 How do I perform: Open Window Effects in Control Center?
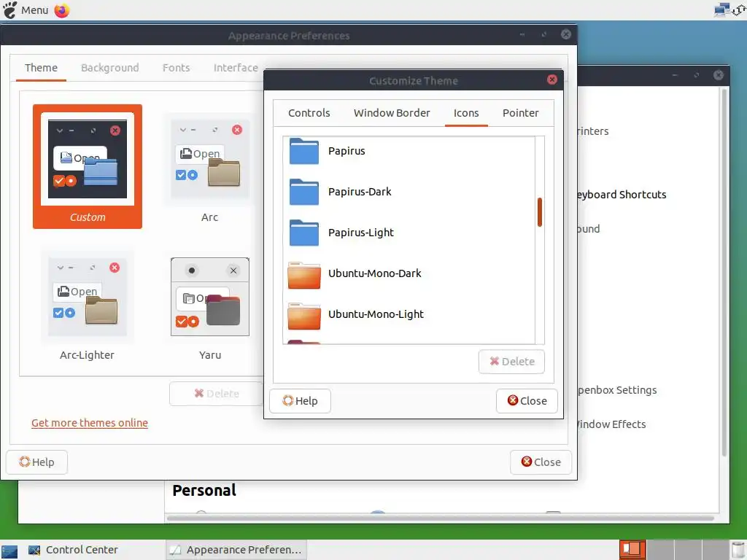click(611, 424)
